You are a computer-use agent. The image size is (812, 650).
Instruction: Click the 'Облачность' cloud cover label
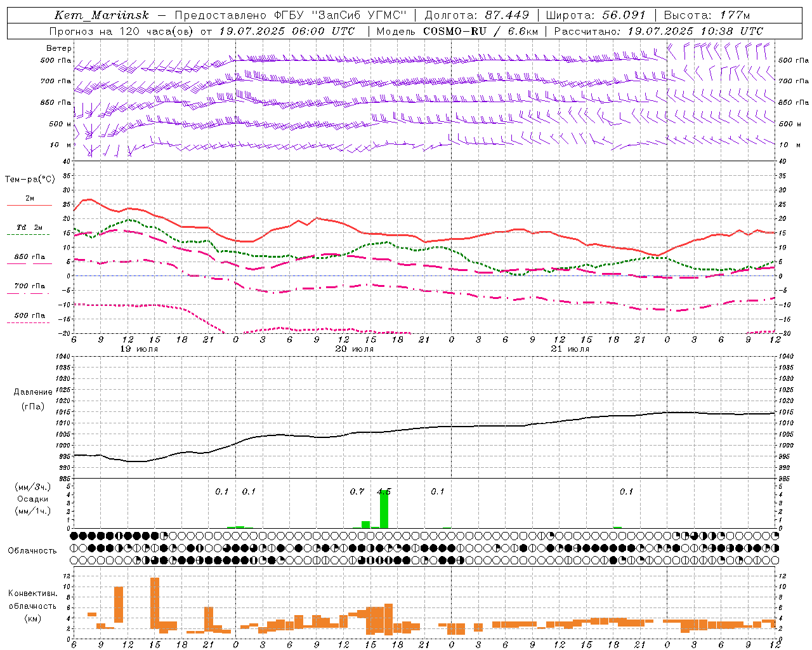32,551
